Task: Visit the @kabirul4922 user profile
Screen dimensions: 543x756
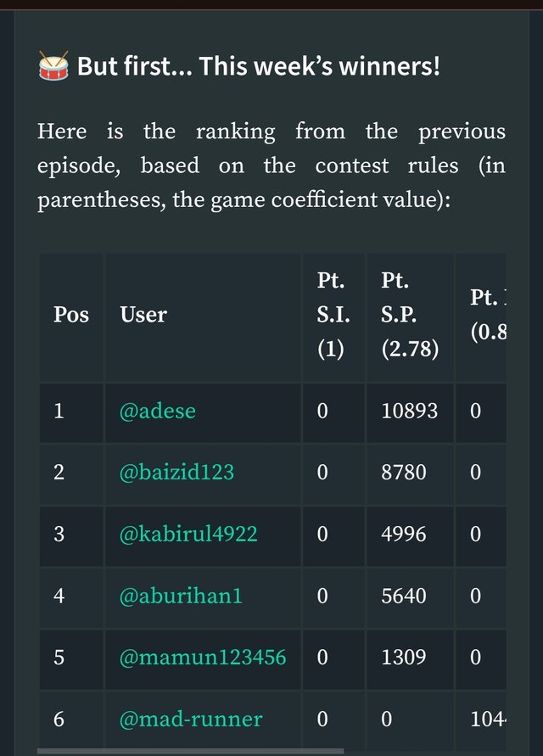Action: 188,534
